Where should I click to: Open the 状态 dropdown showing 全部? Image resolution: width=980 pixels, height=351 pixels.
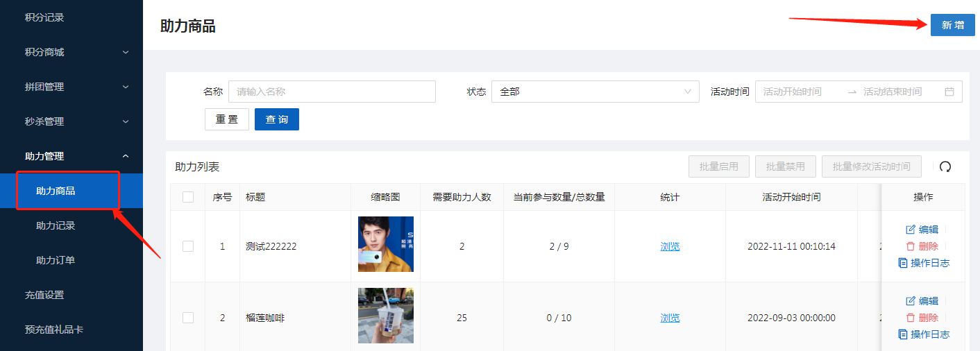pos(595,92)
